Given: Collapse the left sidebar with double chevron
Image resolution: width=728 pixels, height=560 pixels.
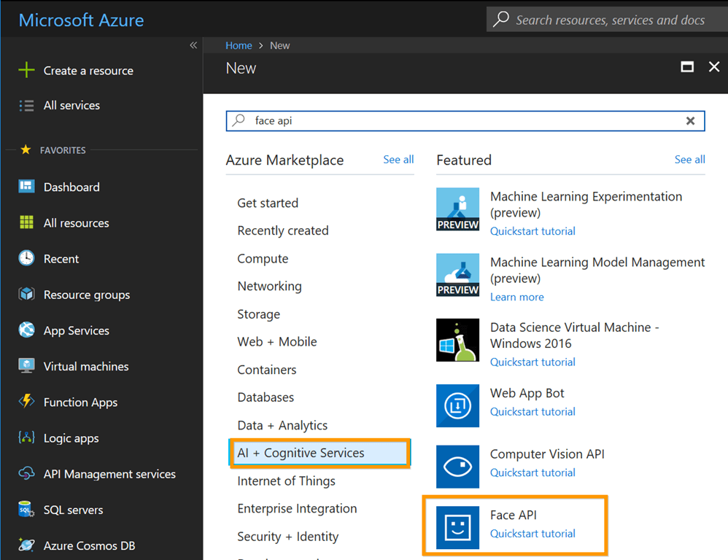Looking at the screenshot, I should [193, 45].
